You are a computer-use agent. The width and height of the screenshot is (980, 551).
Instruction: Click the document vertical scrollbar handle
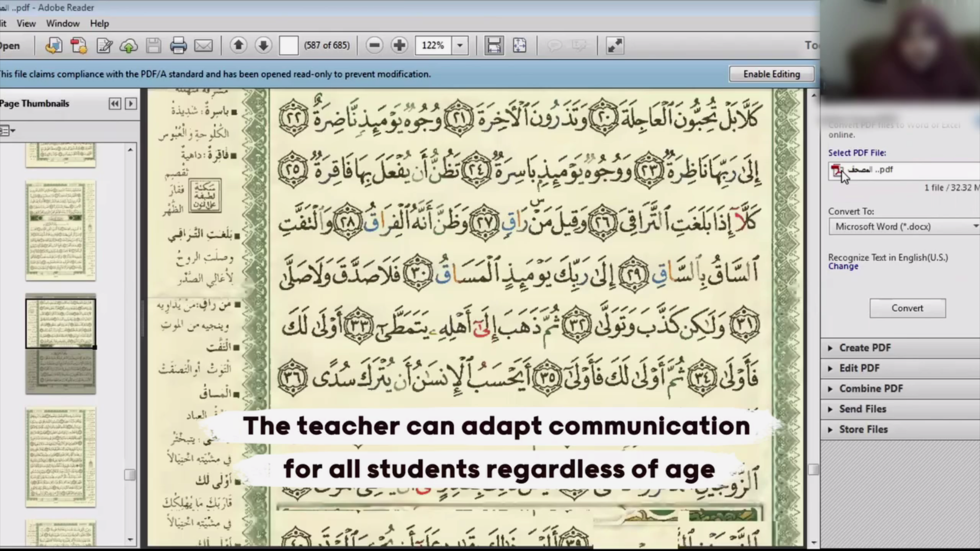[814, 469]
